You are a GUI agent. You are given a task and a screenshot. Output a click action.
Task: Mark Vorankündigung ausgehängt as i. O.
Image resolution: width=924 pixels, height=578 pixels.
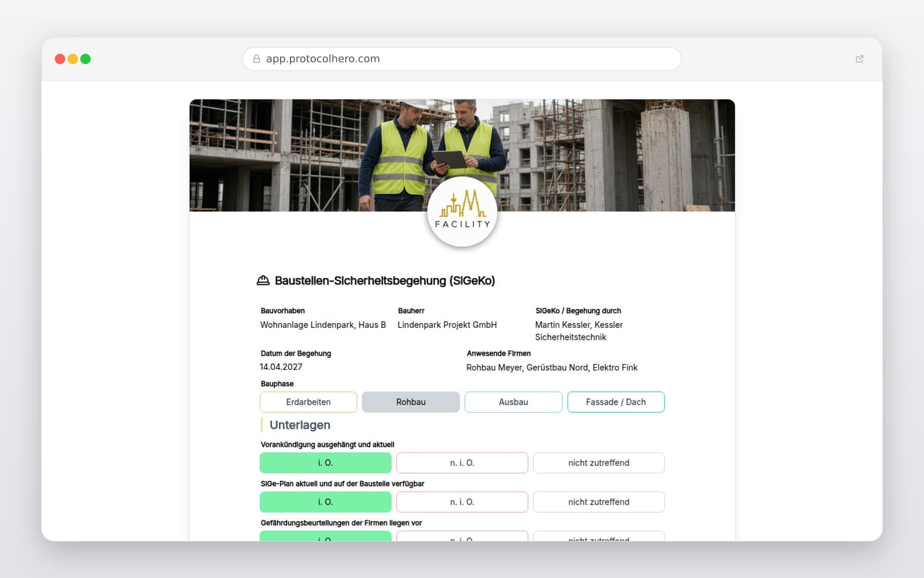tap(326, 463)
